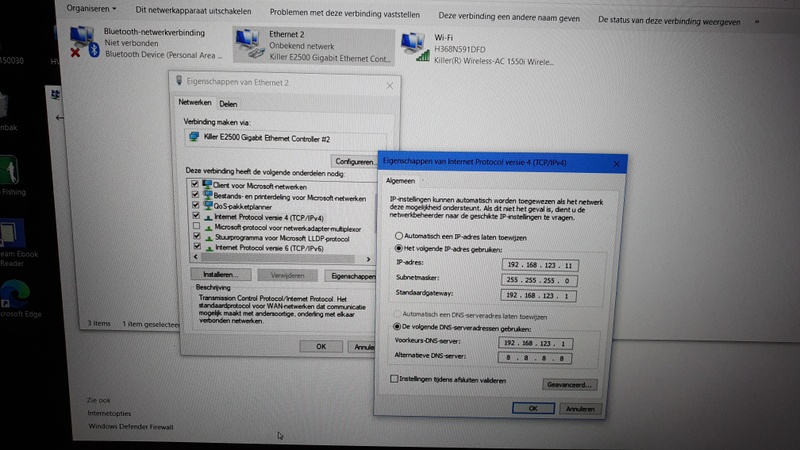Select the Bluetooth-netwerkverbinding adapter icon
Viewport: 800px width, 450px height.
coord(84,42)
